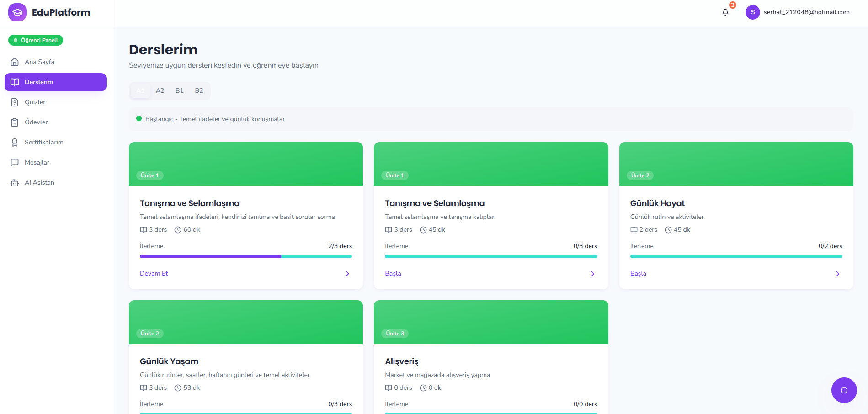The image size is (868, 414).
Task: Click the "2/3 ders" progress text
Action: coord(340,246)
